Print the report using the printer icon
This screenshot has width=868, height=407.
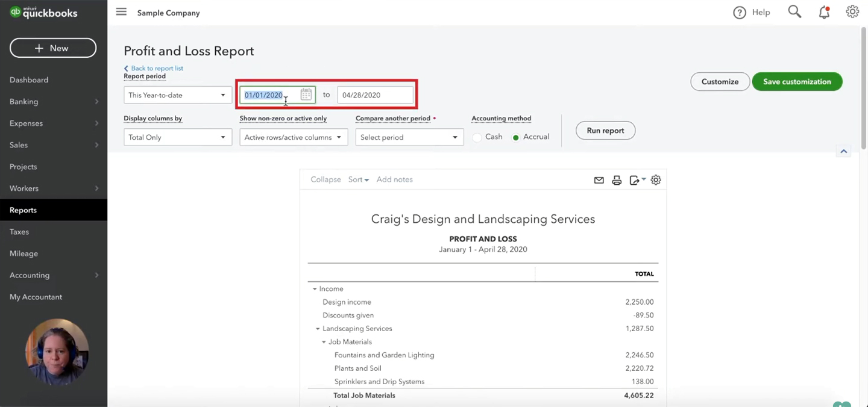tap(617, 180)
